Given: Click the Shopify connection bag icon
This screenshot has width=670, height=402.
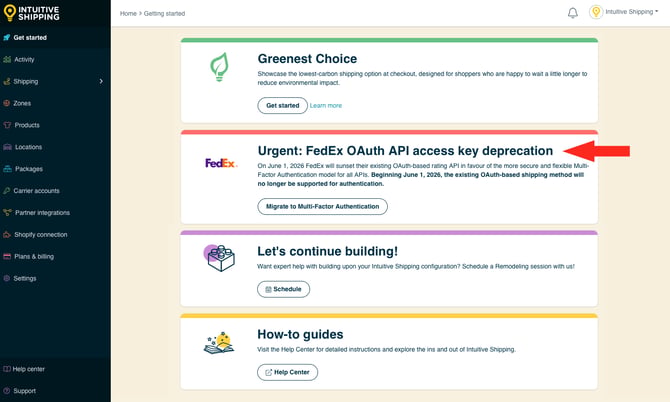Looking at the screenshot, I should [x=7, y=234].
